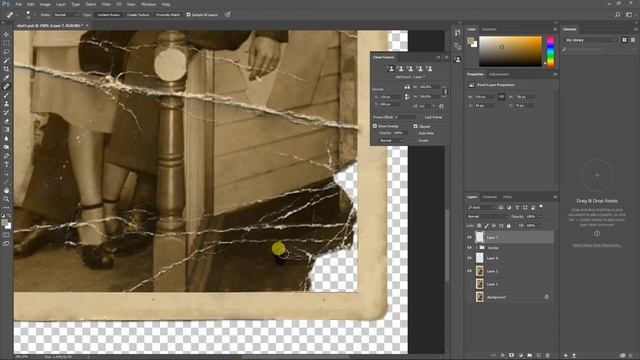Image resolution: width=640 pixels, height=360 pixels.
Task: Select the Gradient tool
Action: [x=6, y=130]
